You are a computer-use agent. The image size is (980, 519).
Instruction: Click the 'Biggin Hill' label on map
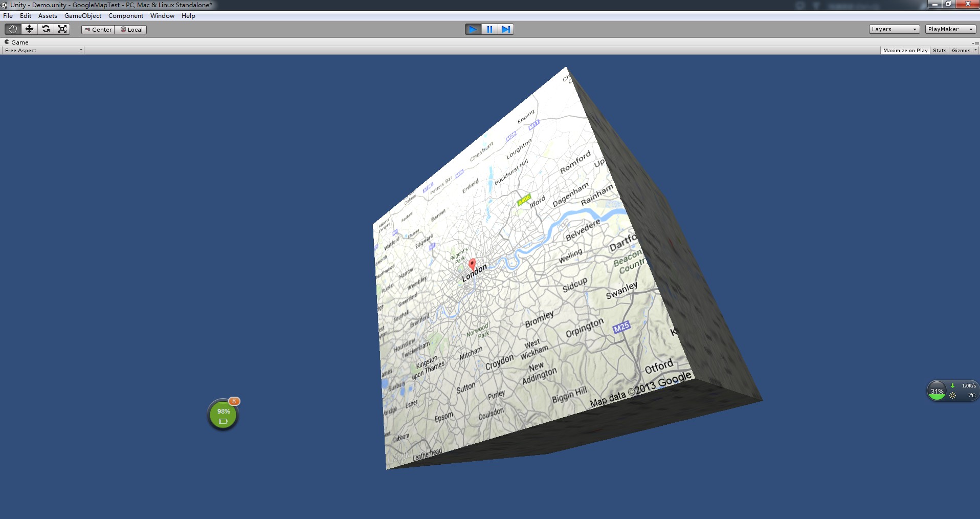coord(570,395)
